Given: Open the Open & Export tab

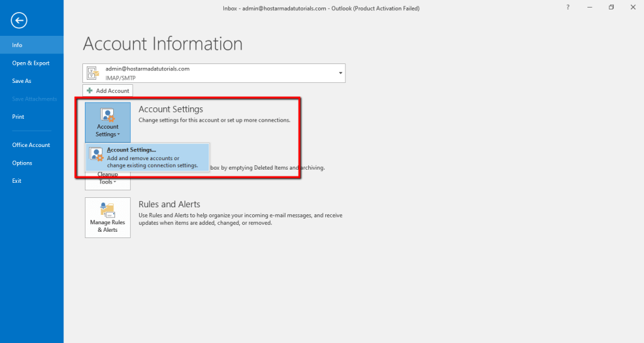Looking at the screenshot, I should 31,63.
